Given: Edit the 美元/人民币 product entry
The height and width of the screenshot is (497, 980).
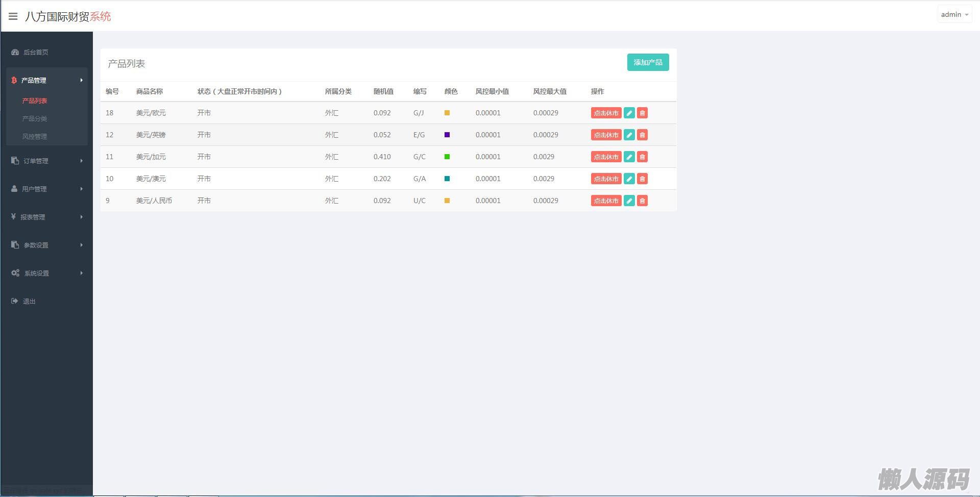Looking at the screenshot, I should (629, 201).
